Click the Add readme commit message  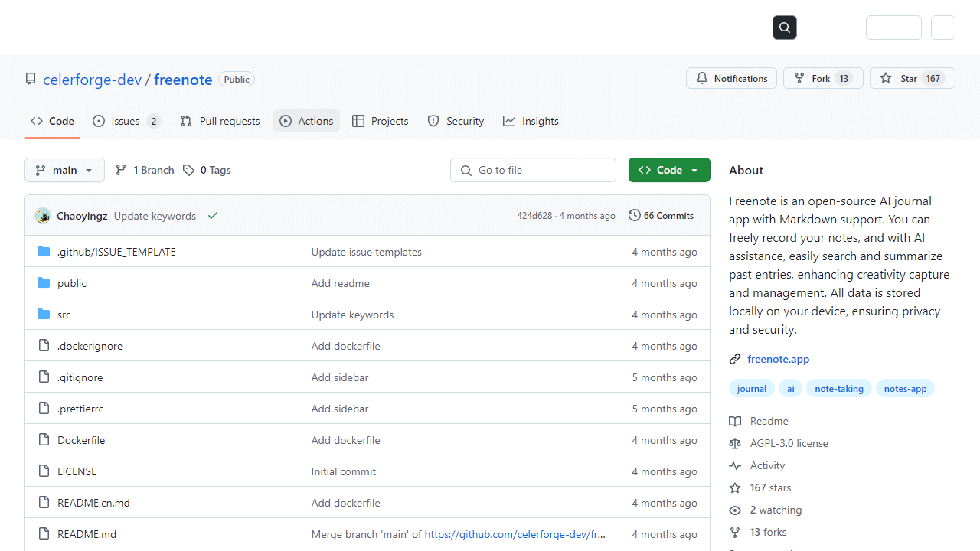340,283
